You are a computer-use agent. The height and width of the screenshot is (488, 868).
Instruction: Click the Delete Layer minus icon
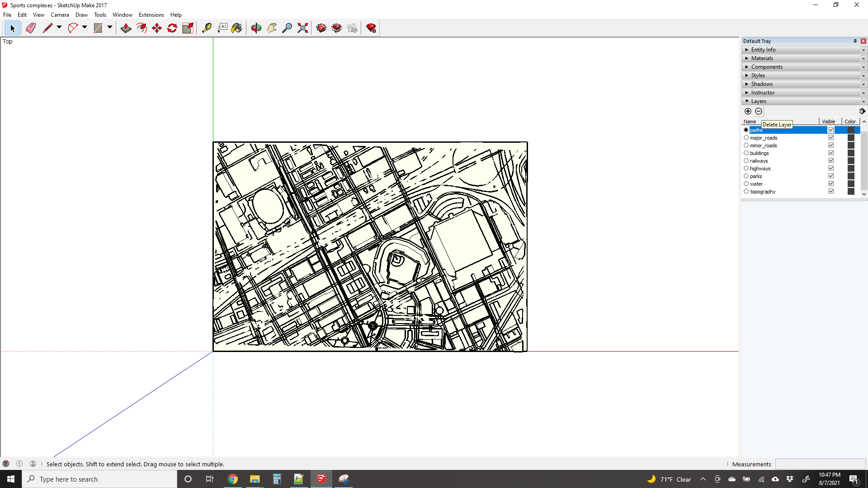759,111
